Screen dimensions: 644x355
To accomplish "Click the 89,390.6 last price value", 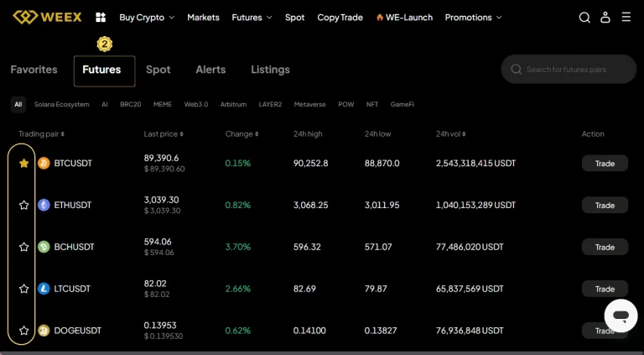I will [x=161, y=158].
